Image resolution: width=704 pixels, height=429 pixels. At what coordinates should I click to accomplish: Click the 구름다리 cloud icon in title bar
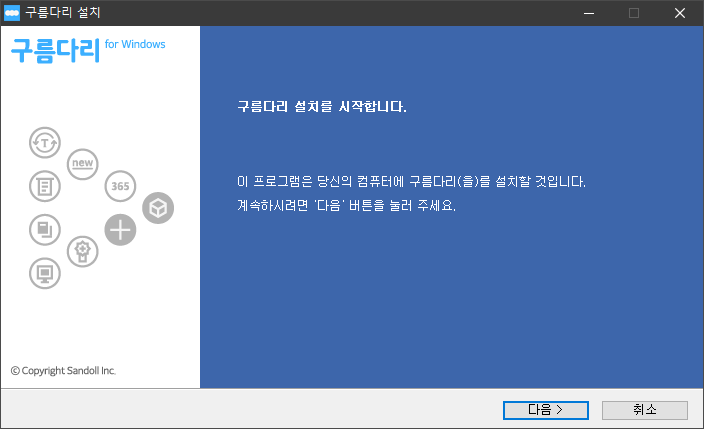coord(12,13)
